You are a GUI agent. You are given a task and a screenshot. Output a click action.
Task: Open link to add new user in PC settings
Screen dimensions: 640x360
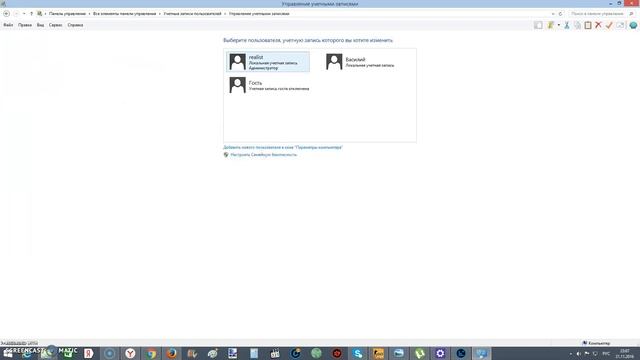point(282,147)
